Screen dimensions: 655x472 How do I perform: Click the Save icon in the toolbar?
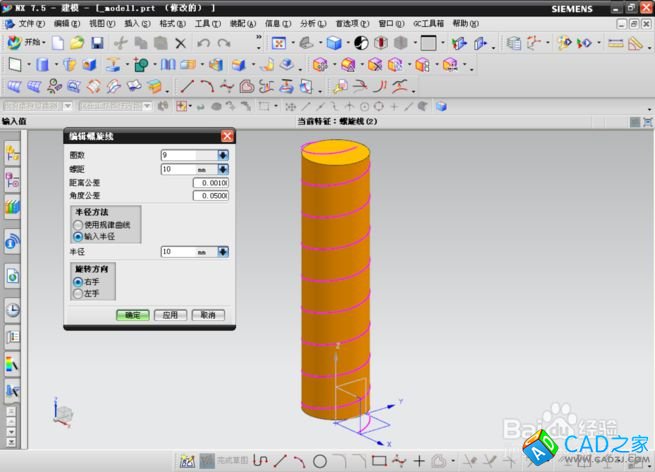(x=97, y=43)
